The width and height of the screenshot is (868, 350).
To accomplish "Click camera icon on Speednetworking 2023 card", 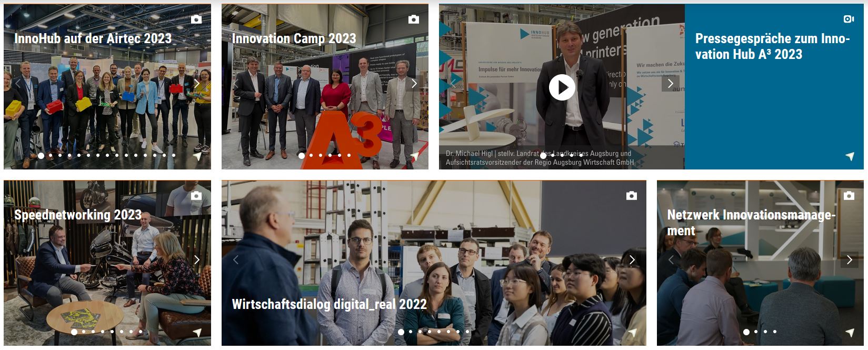I will pos(196,196).
